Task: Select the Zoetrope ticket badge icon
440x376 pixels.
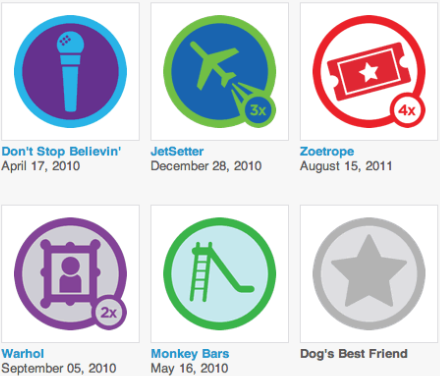Action: click(x=369, y=71)
